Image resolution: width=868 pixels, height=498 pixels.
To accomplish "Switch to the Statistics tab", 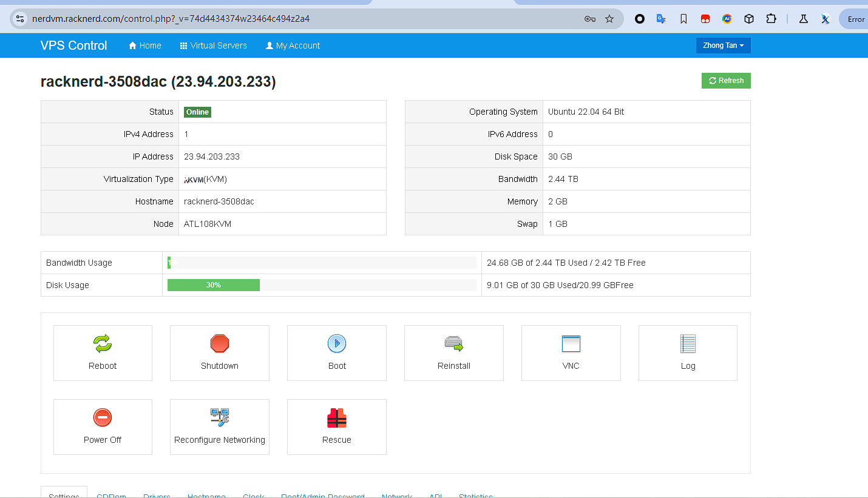I will (x=476, y=495).
